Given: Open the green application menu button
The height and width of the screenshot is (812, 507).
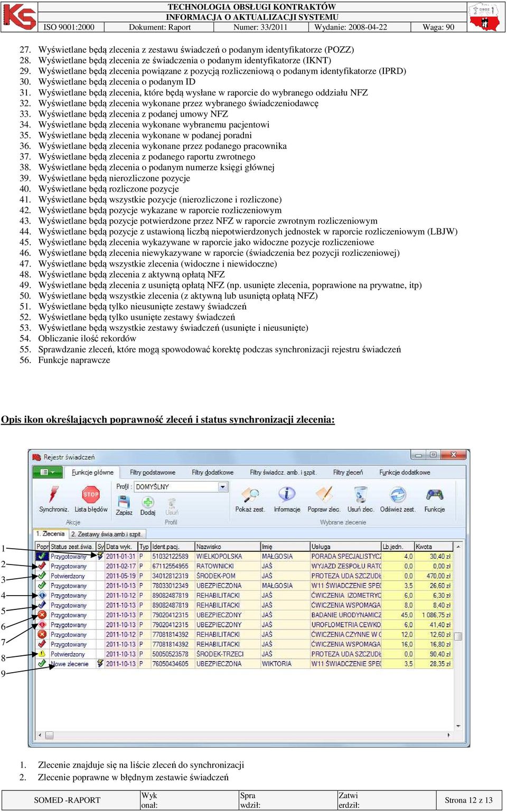Looking at the screenshot, I should click(48, 472).
